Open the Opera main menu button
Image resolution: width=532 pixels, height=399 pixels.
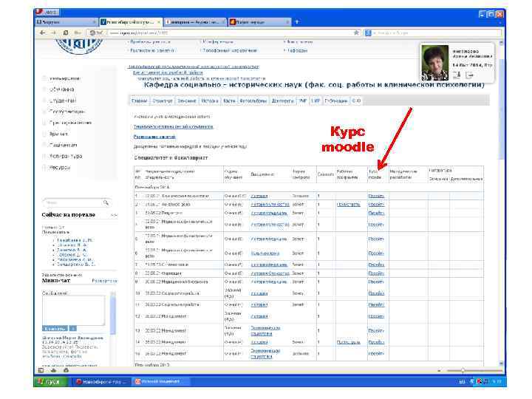[47, 12]
